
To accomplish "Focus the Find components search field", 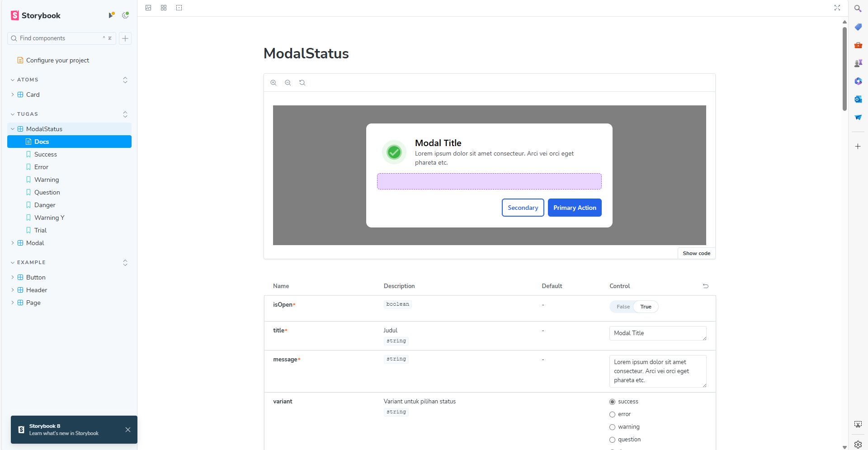I will tap(62, 38).
